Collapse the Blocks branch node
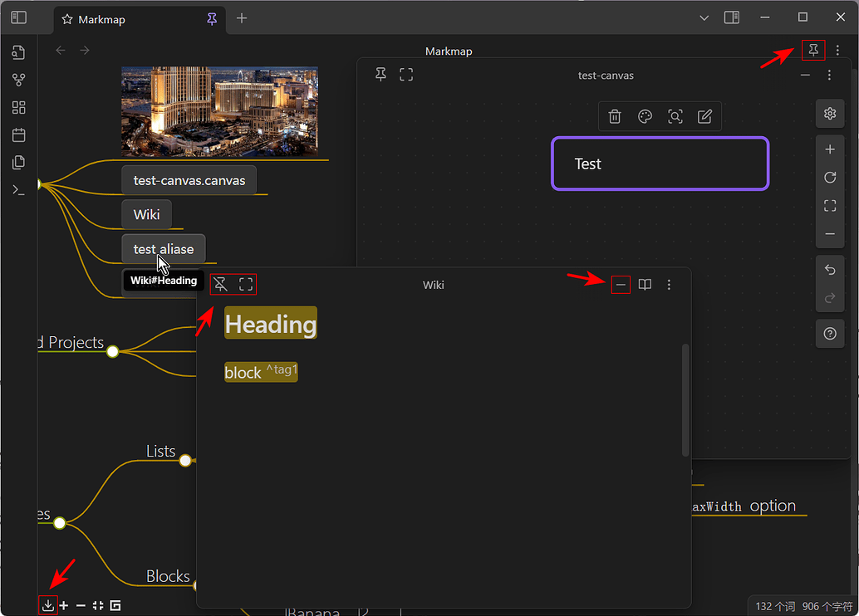Viewport: 859px width, 616px height. 196,584
